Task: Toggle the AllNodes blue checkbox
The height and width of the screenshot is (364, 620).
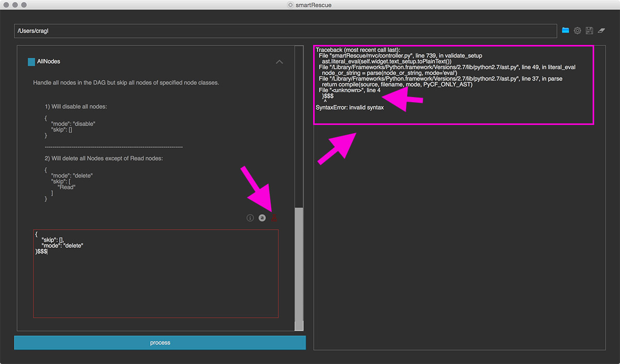Action: pos(32,62)
